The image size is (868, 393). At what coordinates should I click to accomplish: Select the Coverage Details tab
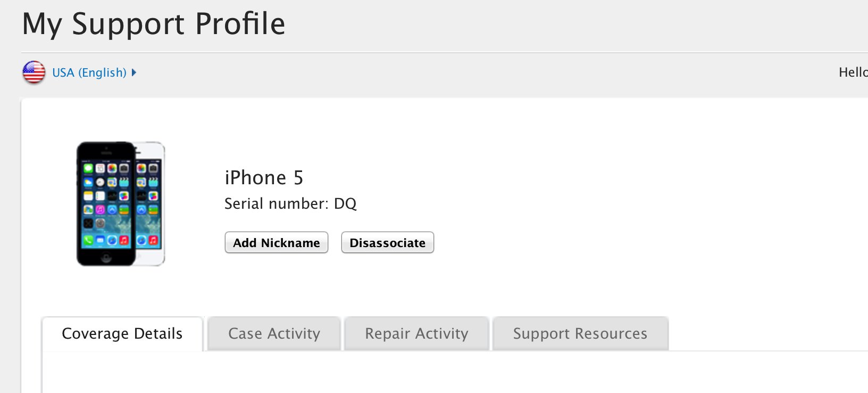pyautogui.click(x=122, y=334)
